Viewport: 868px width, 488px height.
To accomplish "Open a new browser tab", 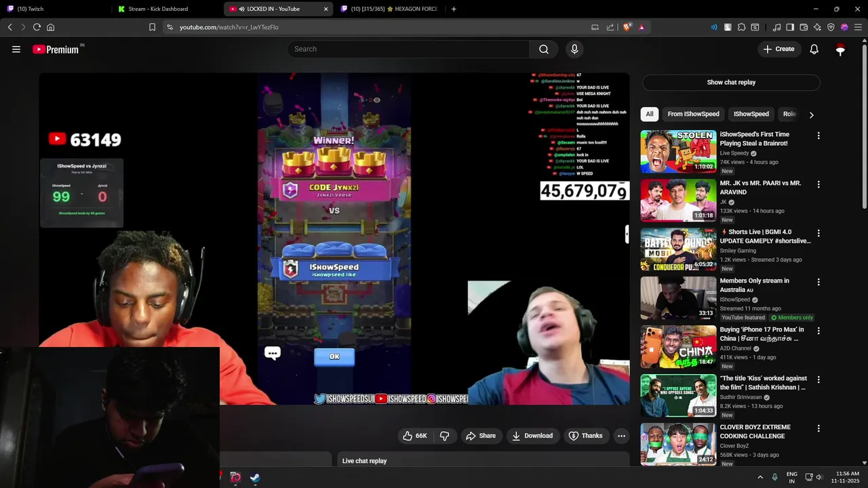I will pyautogui.click(x=454, y=9).
